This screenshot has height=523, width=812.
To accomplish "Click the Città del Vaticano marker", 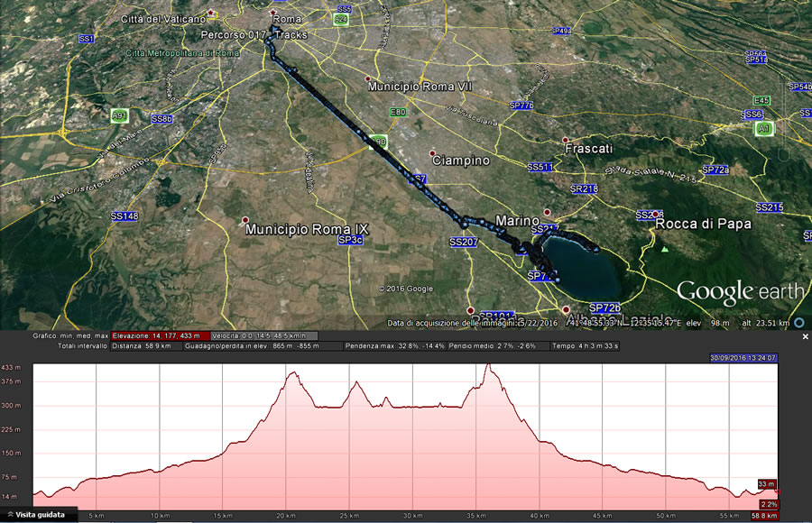I will pyautogui.click(x=211, y=13).
